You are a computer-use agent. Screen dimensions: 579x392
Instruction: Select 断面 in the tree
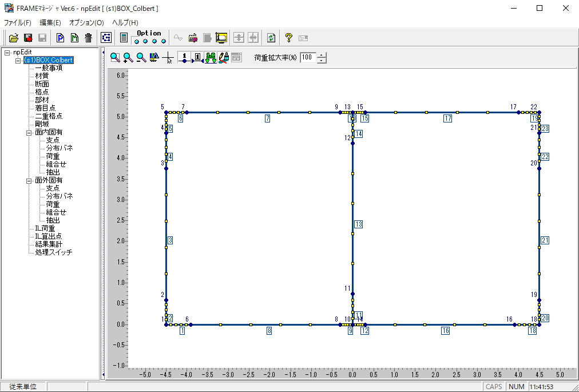[x=42, y=84]
